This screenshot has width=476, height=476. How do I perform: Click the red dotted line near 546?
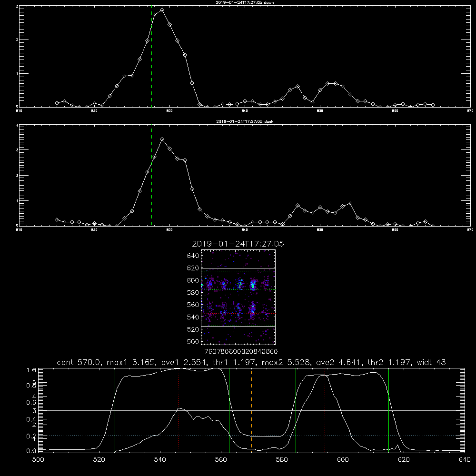178,410
